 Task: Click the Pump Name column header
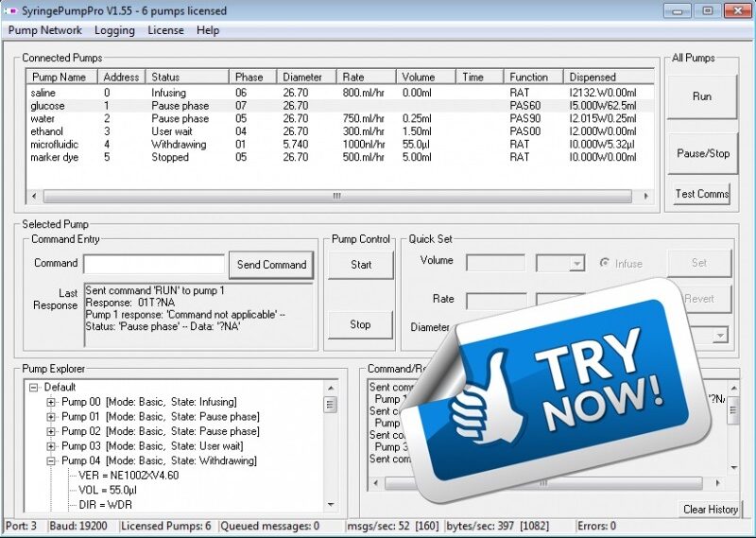click(61, 78)
